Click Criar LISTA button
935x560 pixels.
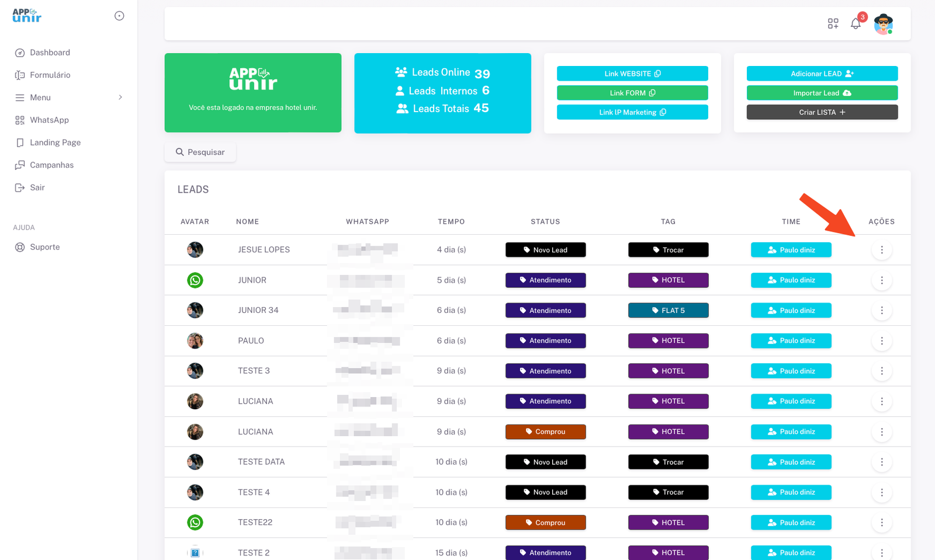tap(822, 112)
